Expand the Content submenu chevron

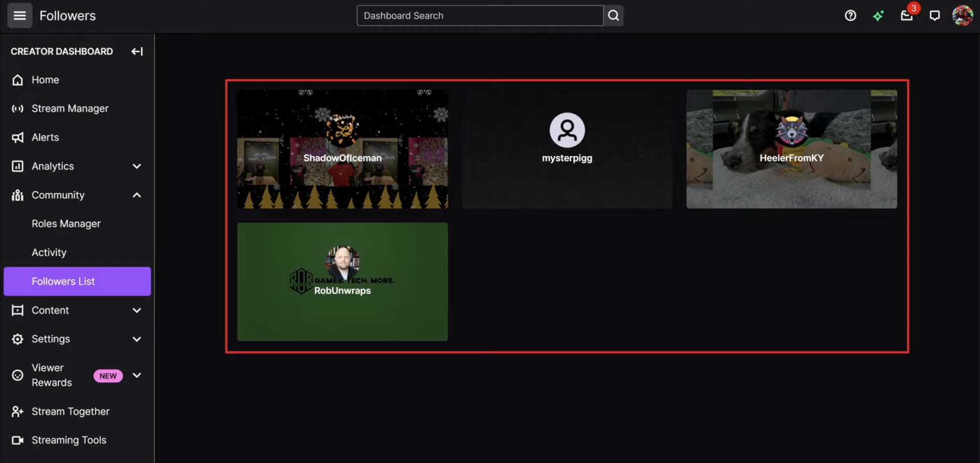pyautogui.click(x=137, y=310)
